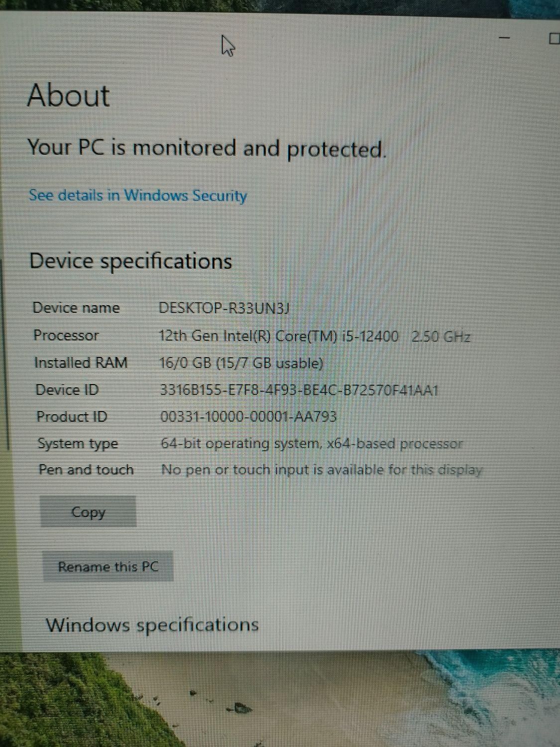Click the Copy button under device specifications

[x=88, y=511]
